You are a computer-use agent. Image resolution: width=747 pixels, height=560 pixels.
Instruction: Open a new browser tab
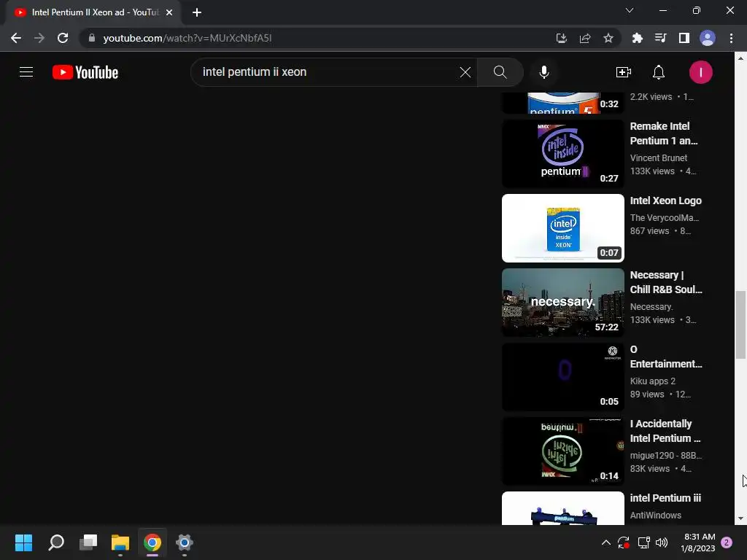[x=197, y=12]
